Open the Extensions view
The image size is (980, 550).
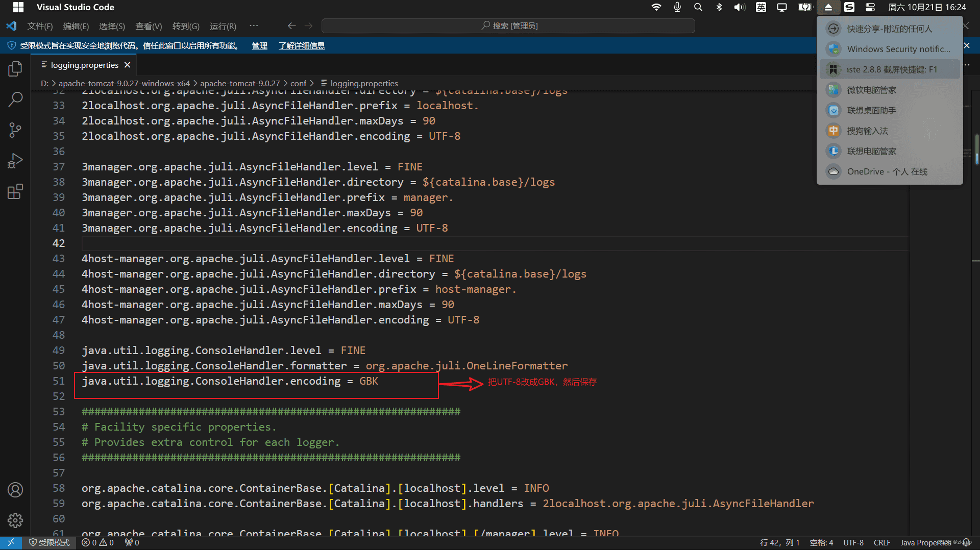(x=15, y=192)
